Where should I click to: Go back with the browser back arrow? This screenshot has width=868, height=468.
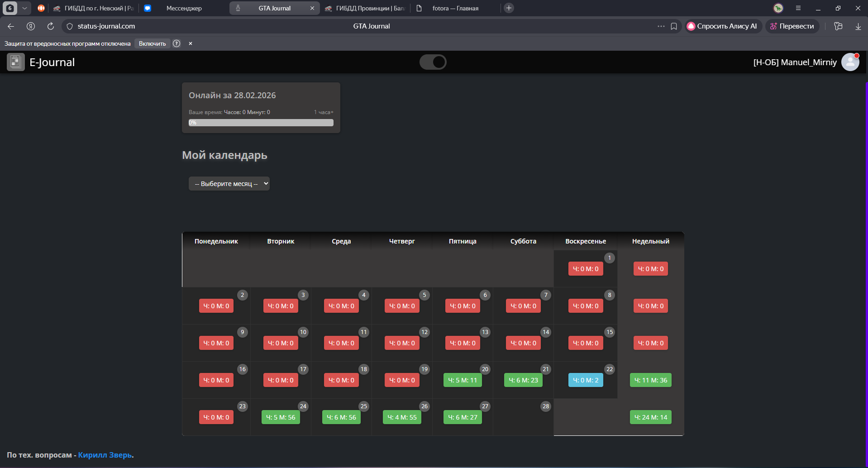point(11,26)
